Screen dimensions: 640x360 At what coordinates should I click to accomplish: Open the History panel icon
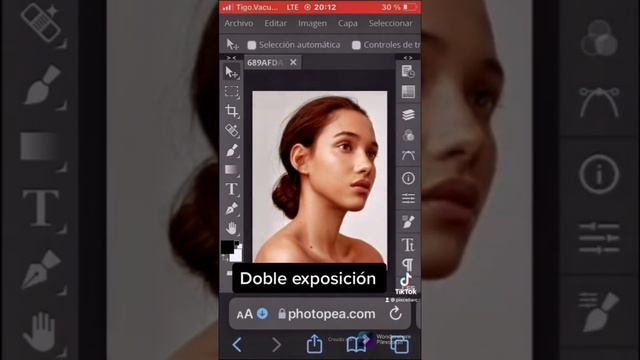408,72
